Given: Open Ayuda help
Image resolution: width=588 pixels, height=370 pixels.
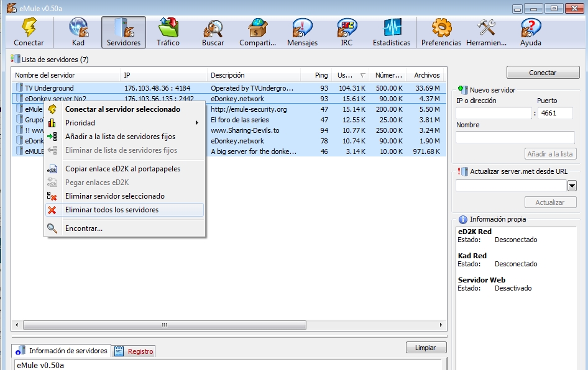Looking at the screenshot, I should coord(531,32).
